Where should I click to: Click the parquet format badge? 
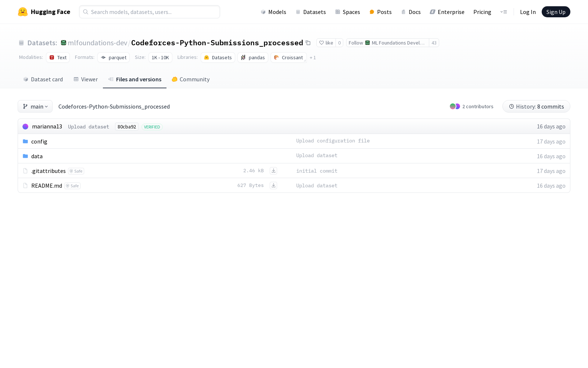tap(114, 57)
